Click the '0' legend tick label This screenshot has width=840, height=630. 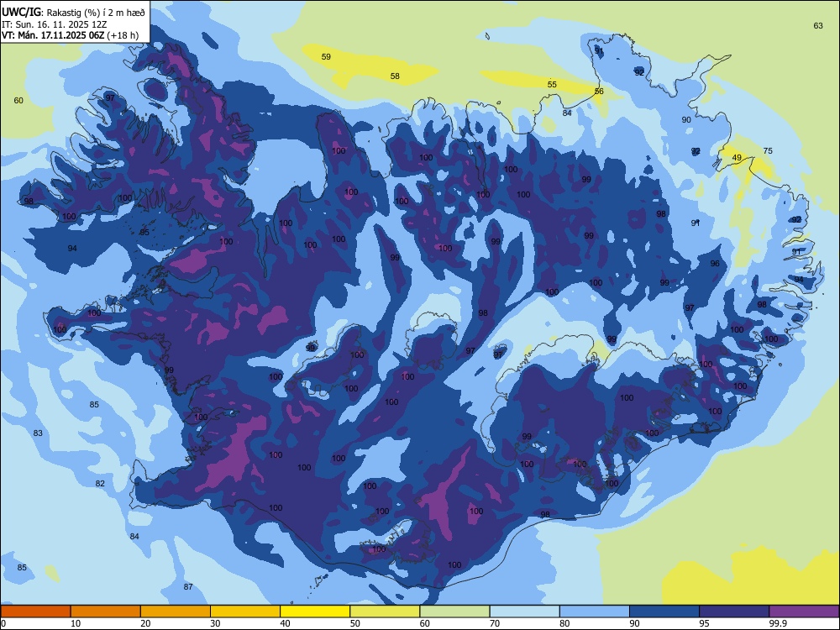[3, 623]
